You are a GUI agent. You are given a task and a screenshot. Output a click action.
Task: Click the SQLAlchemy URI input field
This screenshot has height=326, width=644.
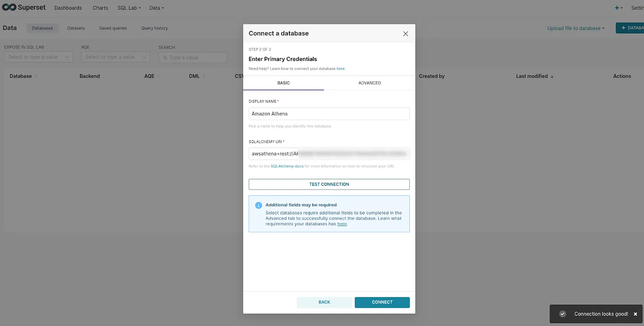point(329,154)
